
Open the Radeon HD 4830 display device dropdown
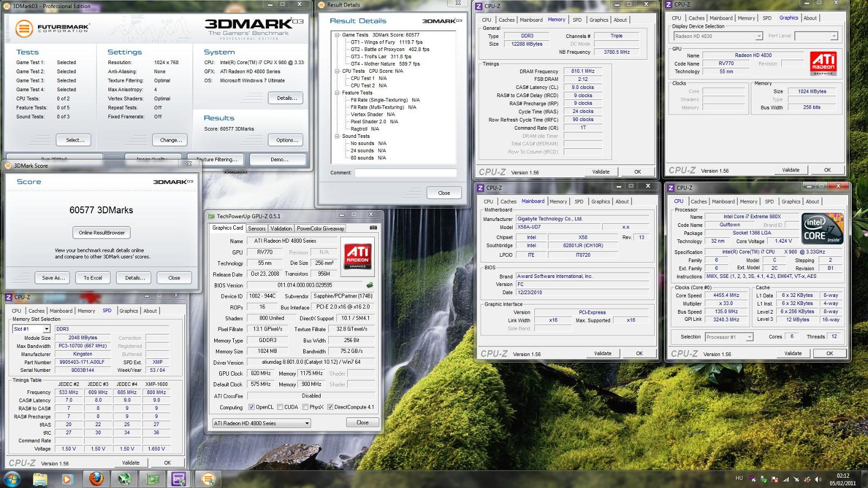coord(718,36)
